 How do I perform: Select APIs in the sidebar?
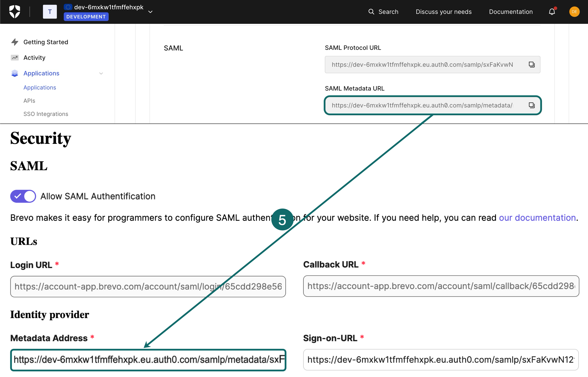pos(29,100)
